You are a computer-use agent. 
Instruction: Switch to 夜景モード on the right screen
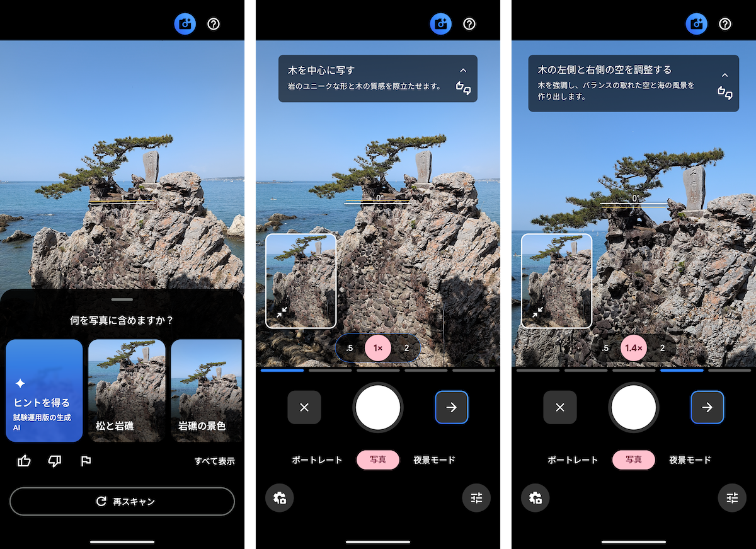tap(690, 460)
